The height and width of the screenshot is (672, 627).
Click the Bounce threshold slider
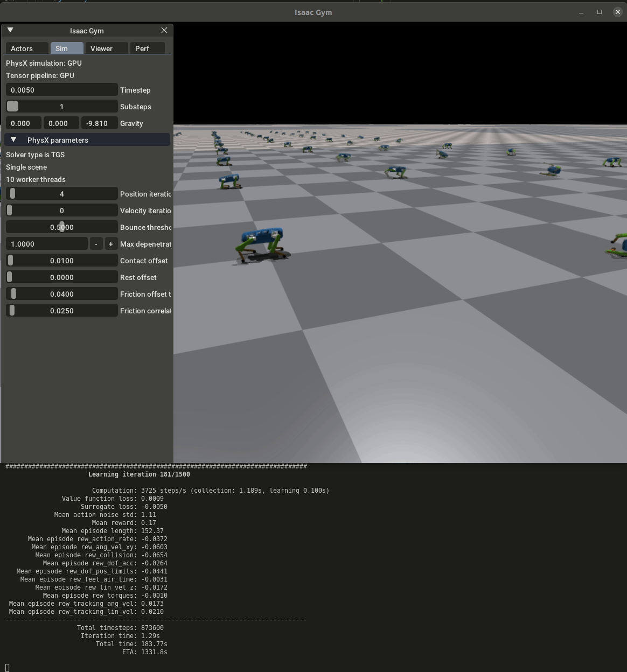tap(61, 227)
